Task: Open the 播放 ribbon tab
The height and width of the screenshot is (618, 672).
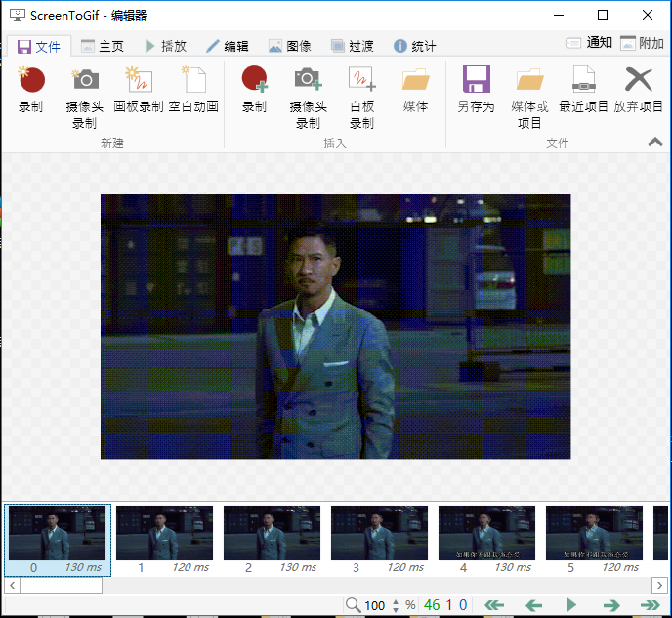Action: pyautogui.click(x=165, y=46)
